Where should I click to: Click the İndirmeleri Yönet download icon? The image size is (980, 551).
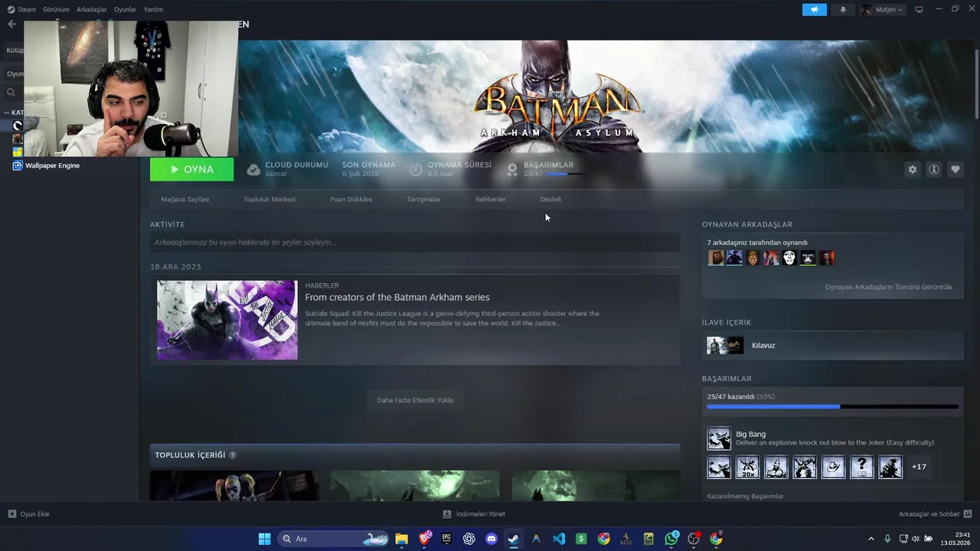point(447,514)
